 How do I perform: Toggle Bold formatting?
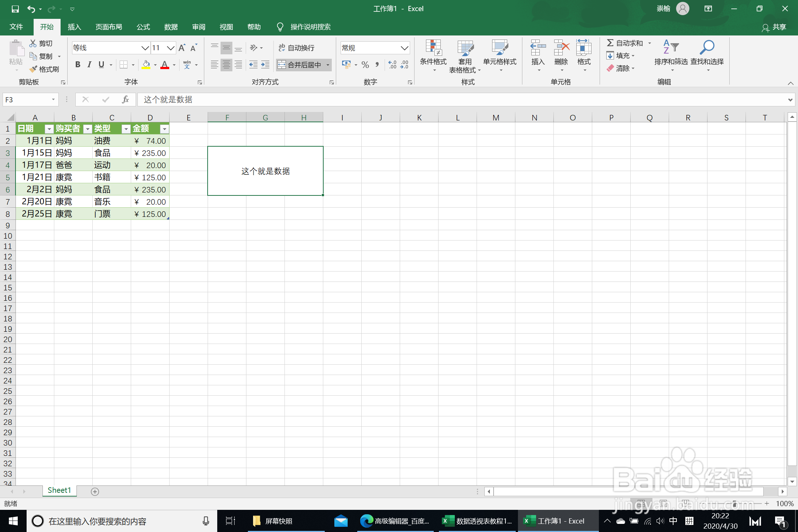coord(78,65)
